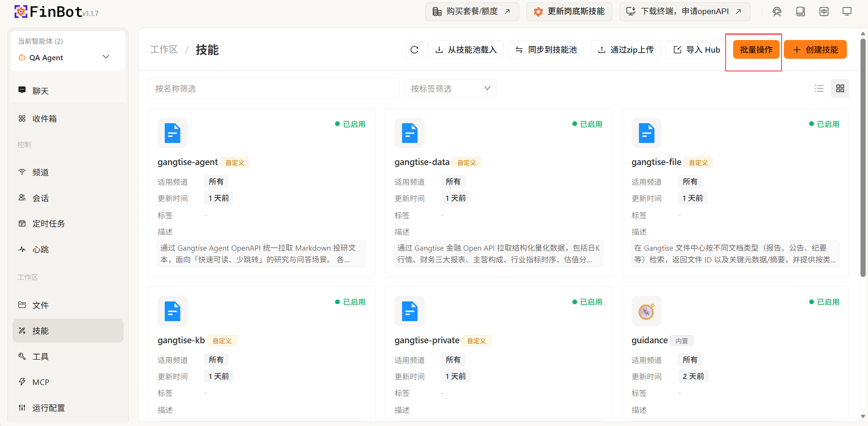Toggle 已启用 status on gangtise-agent card

click(x=350, y=124)
